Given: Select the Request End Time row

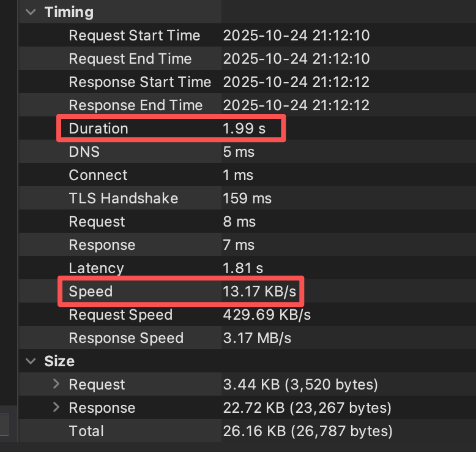Looking at the screenshot, I should tap(130, 59).
